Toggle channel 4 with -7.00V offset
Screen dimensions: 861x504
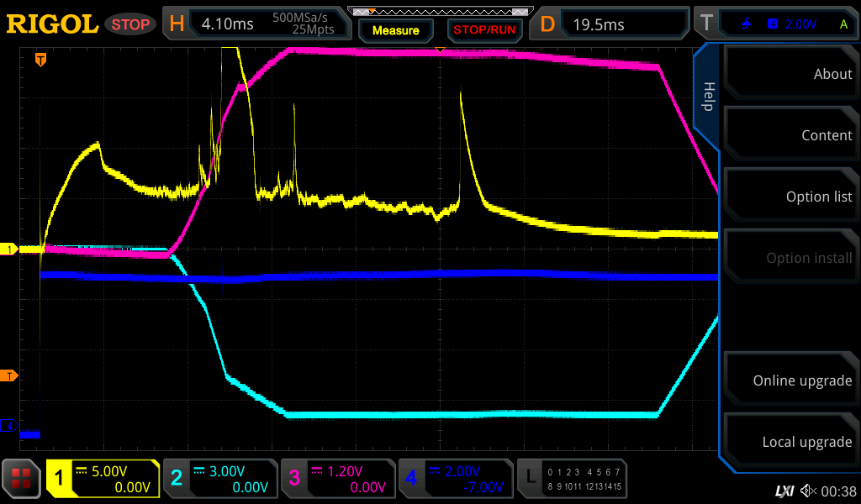pyautogui.click(x=454, y=479)
